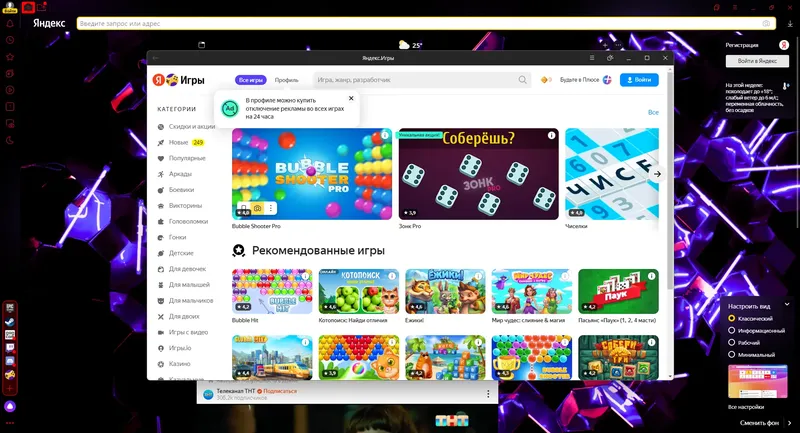Viewport: 800px width, 433px height.
Task: Open Discord icon in sidebar panel
Action: click(10, 361)
